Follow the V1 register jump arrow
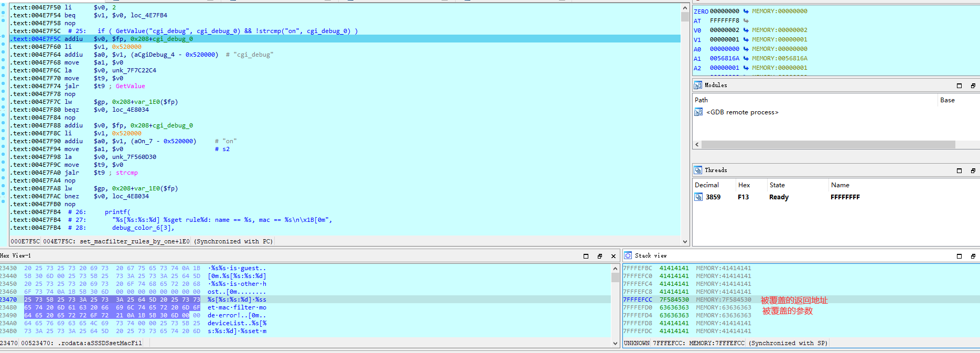Image resolution: width=980 pixels, height=353 pixels. coord(746,39)
